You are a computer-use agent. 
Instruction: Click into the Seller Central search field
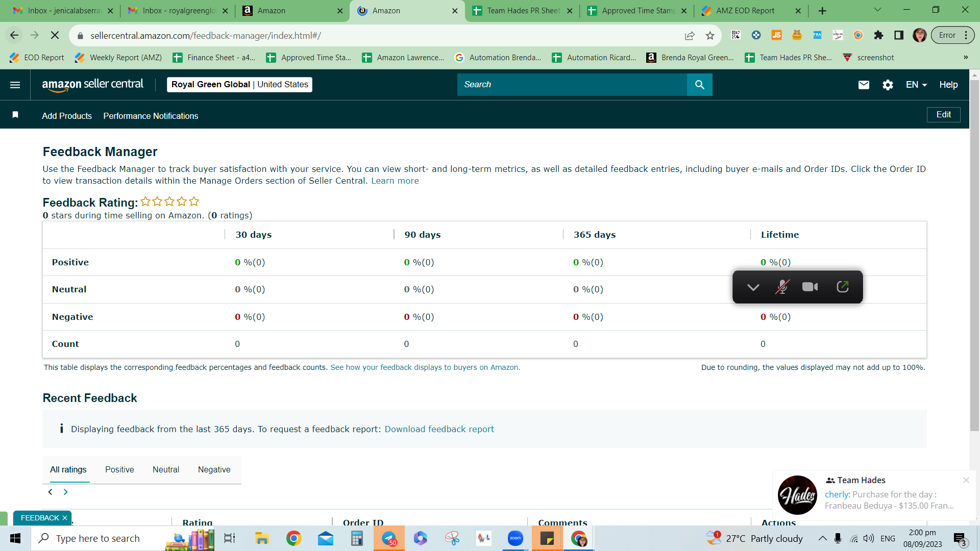(572, 85)
